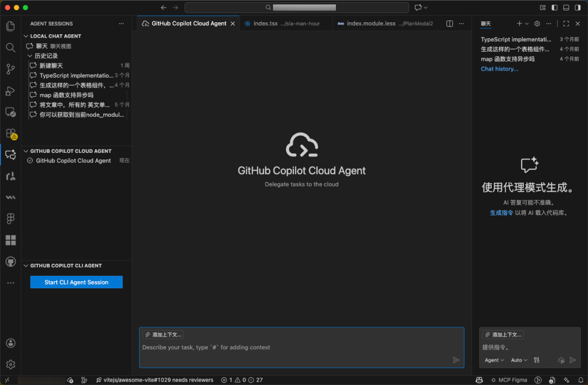Open Run and Debug view
The height and width of the screenshot is (385, 588).
[x=10, y=91]
